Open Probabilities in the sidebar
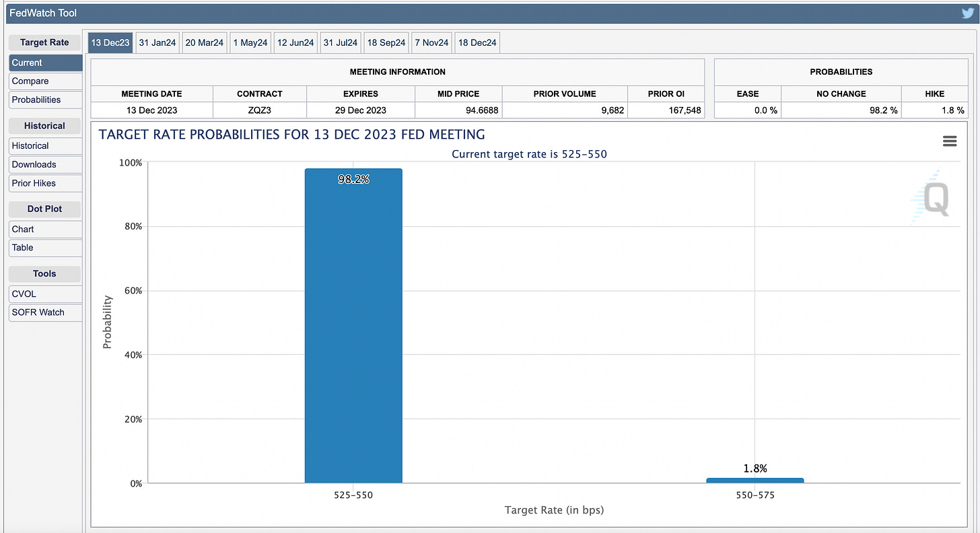980x533 pixels. (x=45, y=100)
